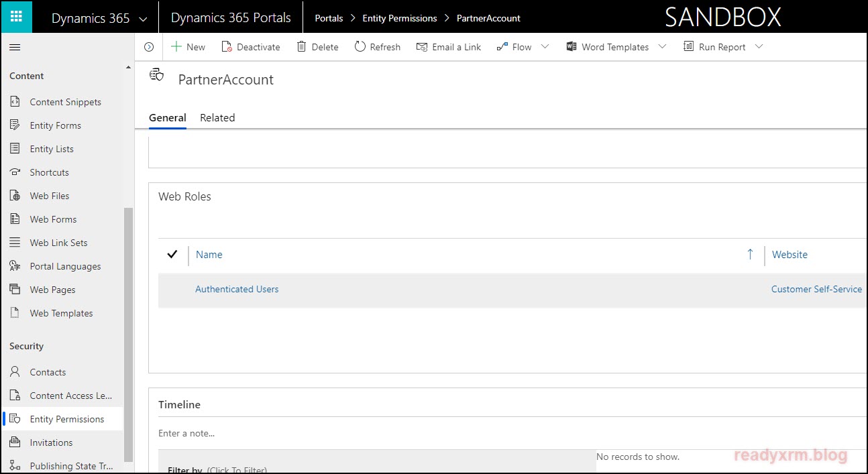Collapse the sidebar with the hamburger icon
Image resolution: width=868 pixels, height=474 pixels.
coord(15,47)
